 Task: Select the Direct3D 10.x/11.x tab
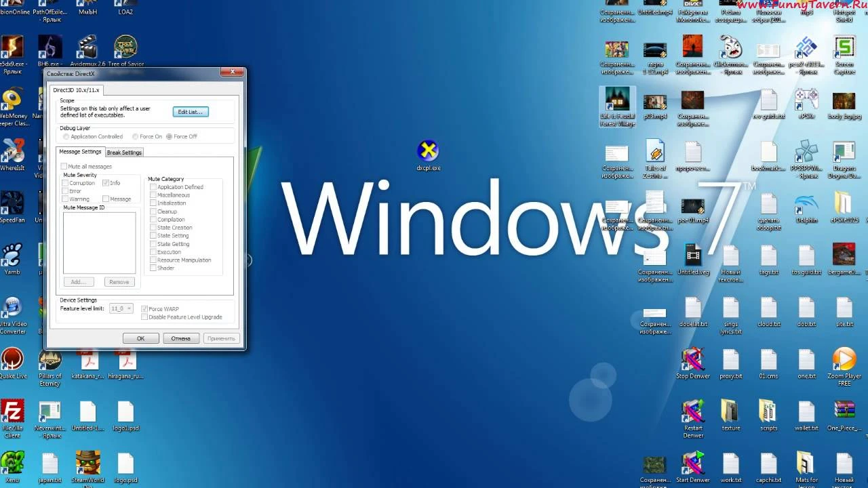pyautogui.click(x=77, y=89)
